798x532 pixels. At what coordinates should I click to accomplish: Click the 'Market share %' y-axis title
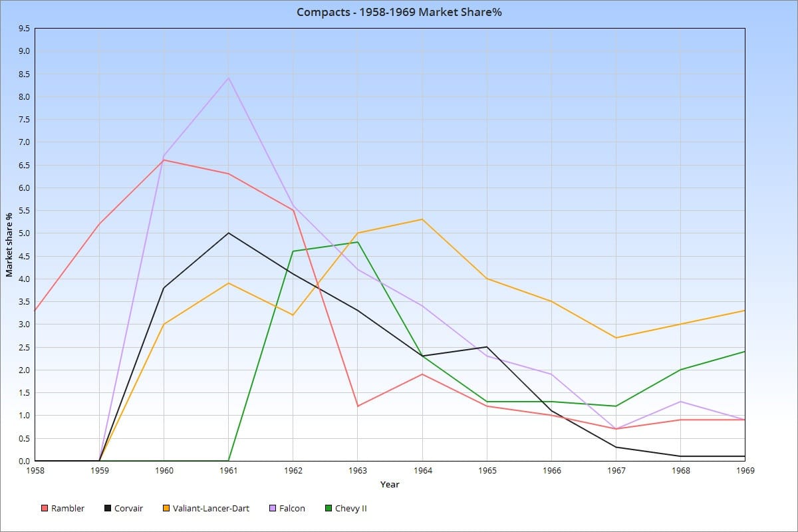pyautogui.click(x=9, y=245)
